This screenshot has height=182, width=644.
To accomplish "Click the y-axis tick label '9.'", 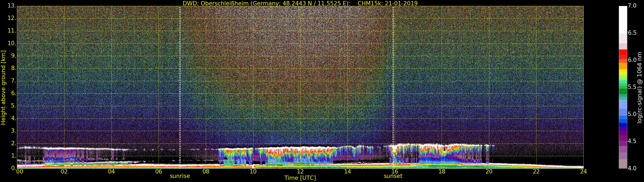I will tap(14, 56).
